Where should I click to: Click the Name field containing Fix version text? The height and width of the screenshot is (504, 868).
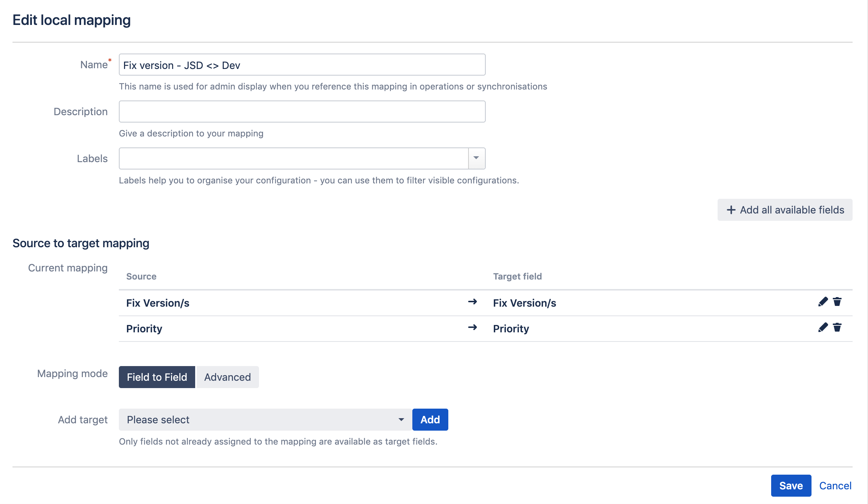pos(302,65)
